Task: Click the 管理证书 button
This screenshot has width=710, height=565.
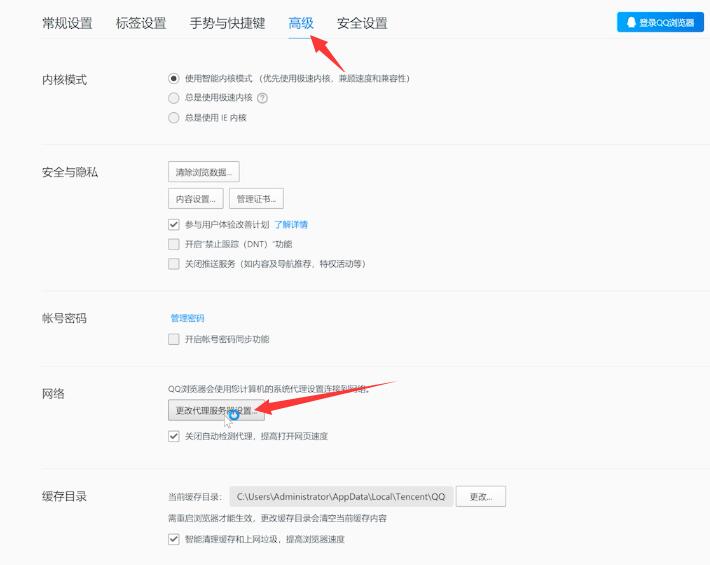Action: click(256, 199)
